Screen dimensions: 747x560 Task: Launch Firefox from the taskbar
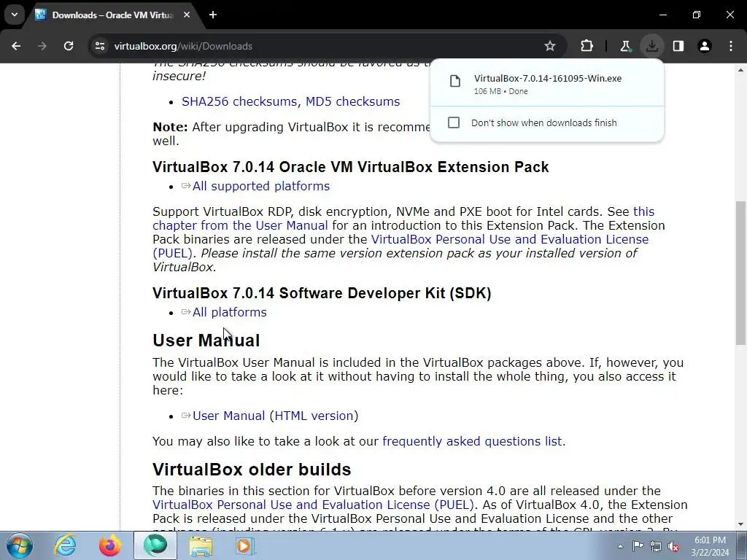tap(110, 545)
